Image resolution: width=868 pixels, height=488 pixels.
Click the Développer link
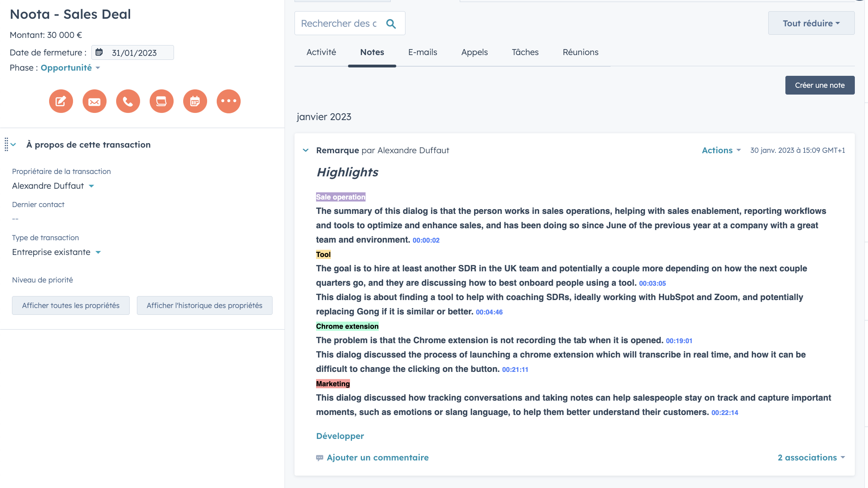coord(340,436)
